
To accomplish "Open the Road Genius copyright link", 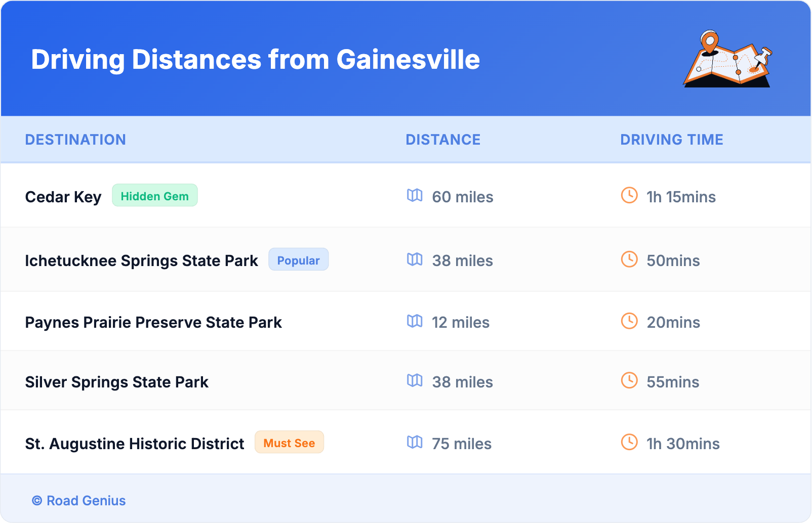I will [x=79, y=501].
